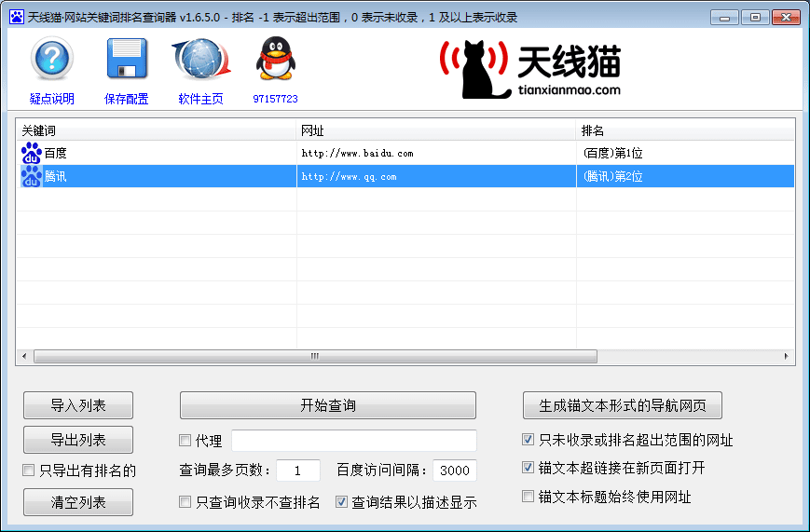Open the 软件主页 globe icon
This screenshot has width=810, height=532.
pyautogui.click(x=201, y=58)
